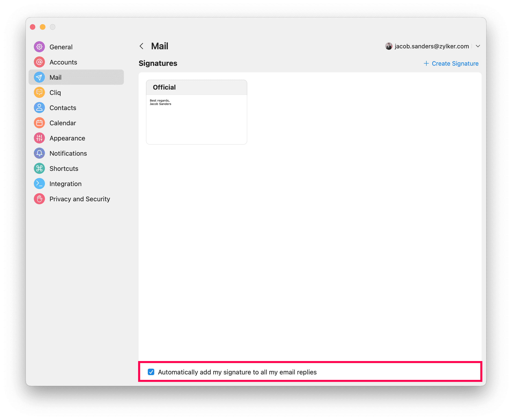Select the Contacts person icon
512x420 pixels.
tap(39, 108)
